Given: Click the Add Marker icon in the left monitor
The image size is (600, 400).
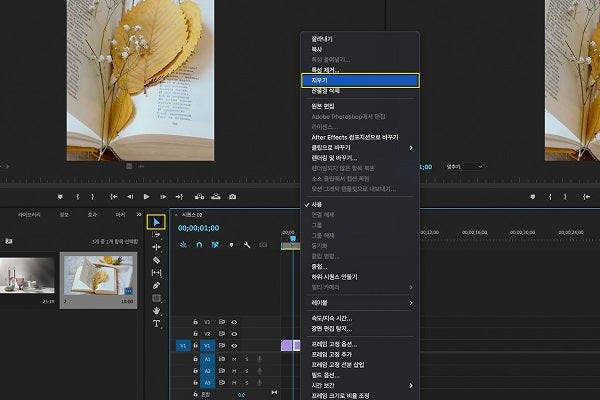Looking at the screenshot, I should [60, 197].
